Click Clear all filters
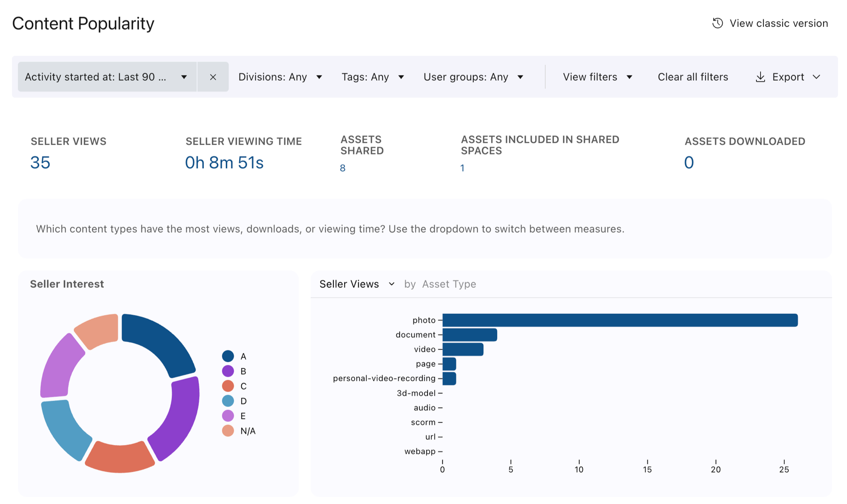Viewport: 847px width, 504px height. pyautogui.click(x=693, y=77)
